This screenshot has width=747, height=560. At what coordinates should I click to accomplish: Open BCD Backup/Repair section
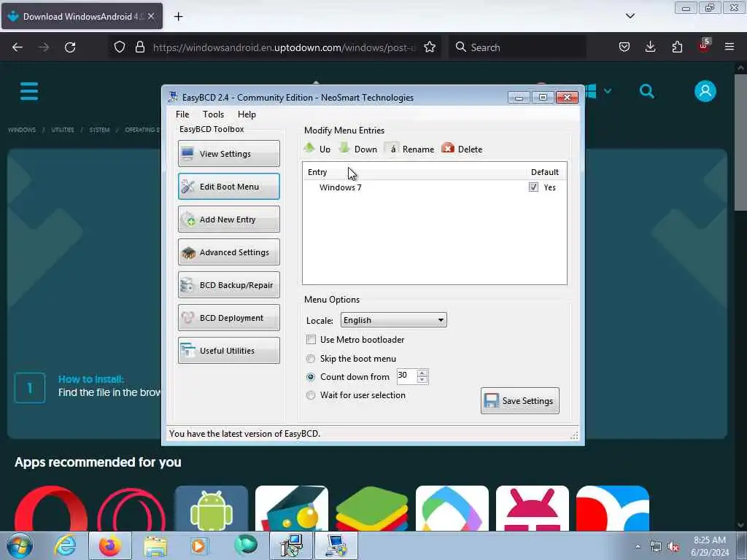[228, 285]
